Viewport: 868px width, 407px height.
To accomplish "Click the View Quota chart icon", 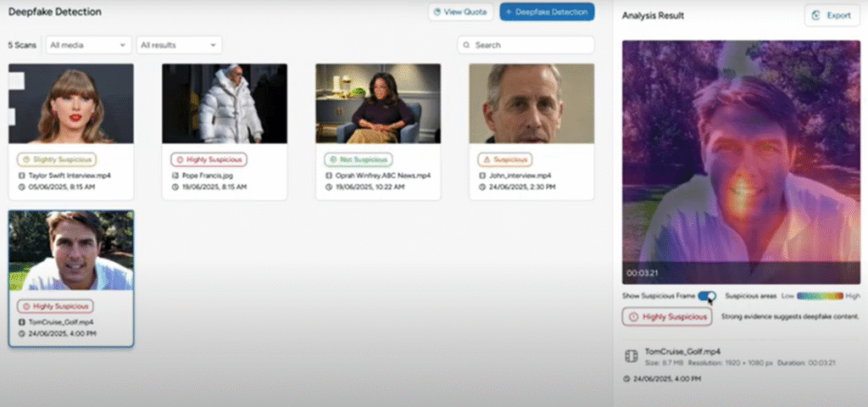I will tap(437, 12).
